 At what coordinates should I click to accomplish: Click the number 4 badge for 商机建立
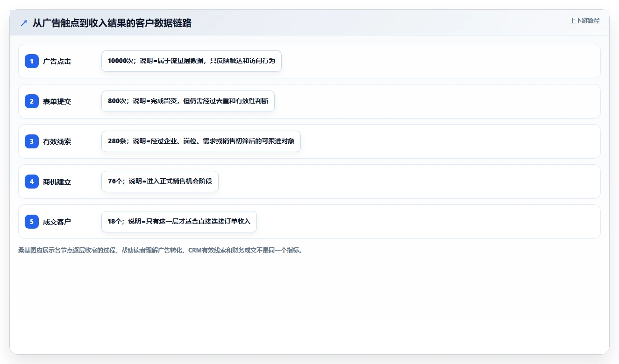(x=32, y=182)
